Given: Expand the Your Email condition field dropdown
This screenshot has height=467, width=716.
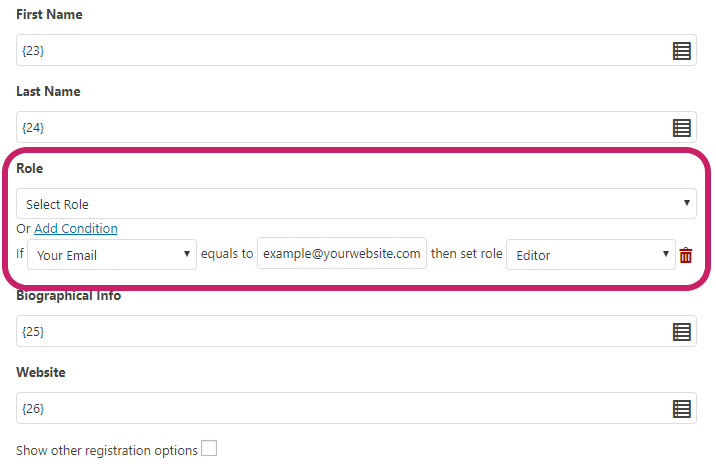Looking at the screenshot, I should tap(112, 255).
